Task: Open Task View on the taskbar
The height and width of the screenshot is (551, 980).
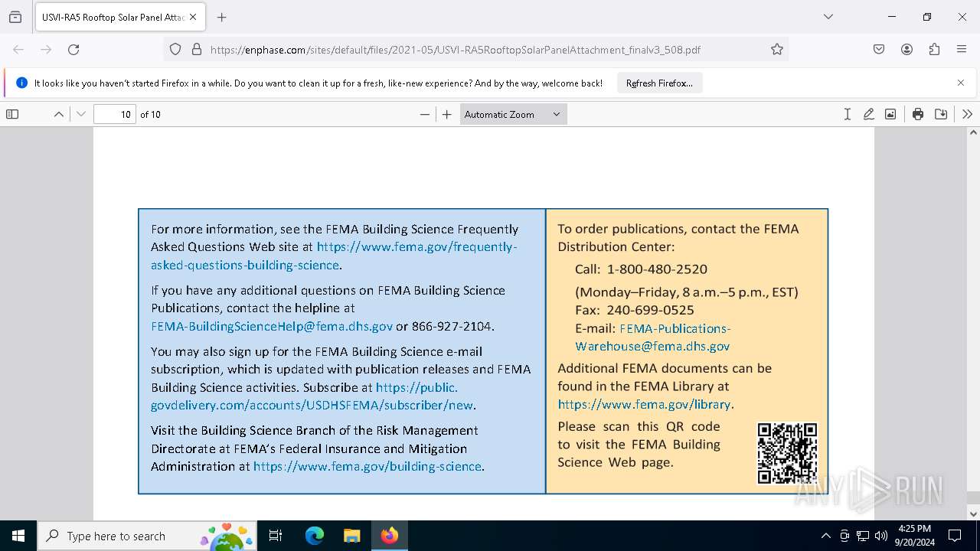Action: click(276, 536)
